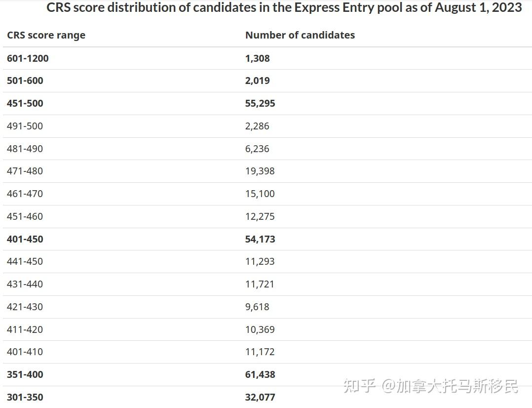Image resolution: width=532 pixels, height=408 pixels.
Task: Click the 601-1200 score range row
Action: pos(28,58)
